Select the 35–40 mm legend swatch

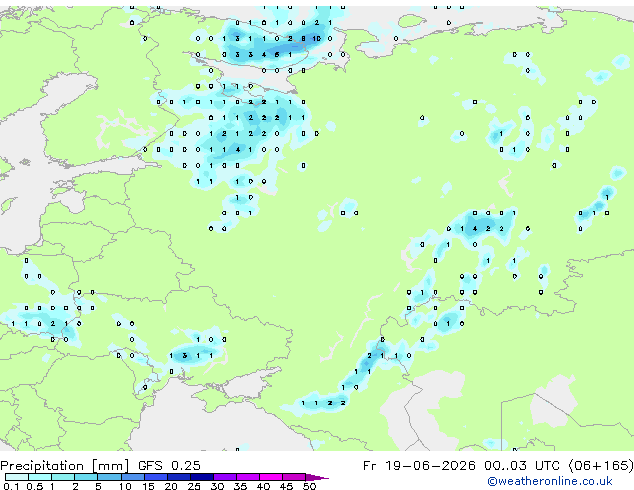(247, 477)
